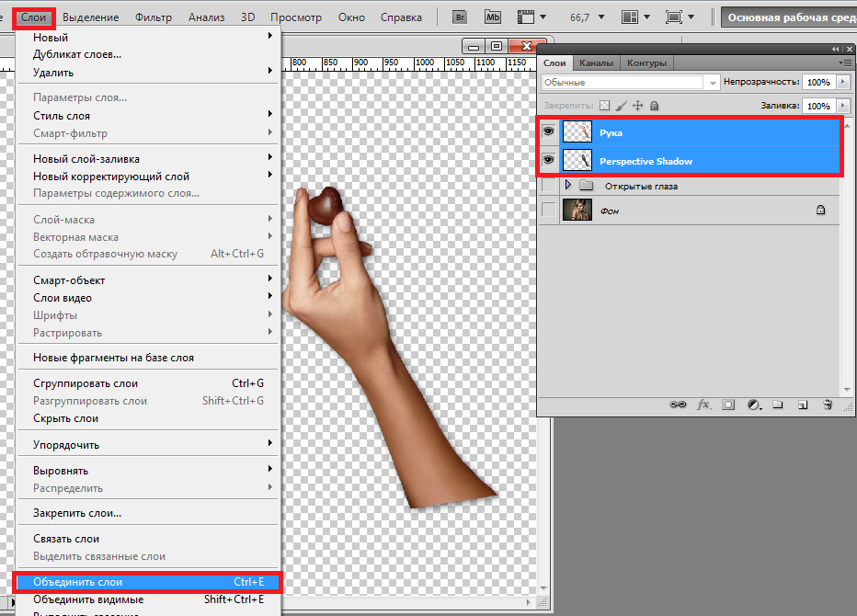Image resolution: width=857 pixels, height=616 pixels.
Task: Open the Слои menu in menu bar
Action: 33,17
